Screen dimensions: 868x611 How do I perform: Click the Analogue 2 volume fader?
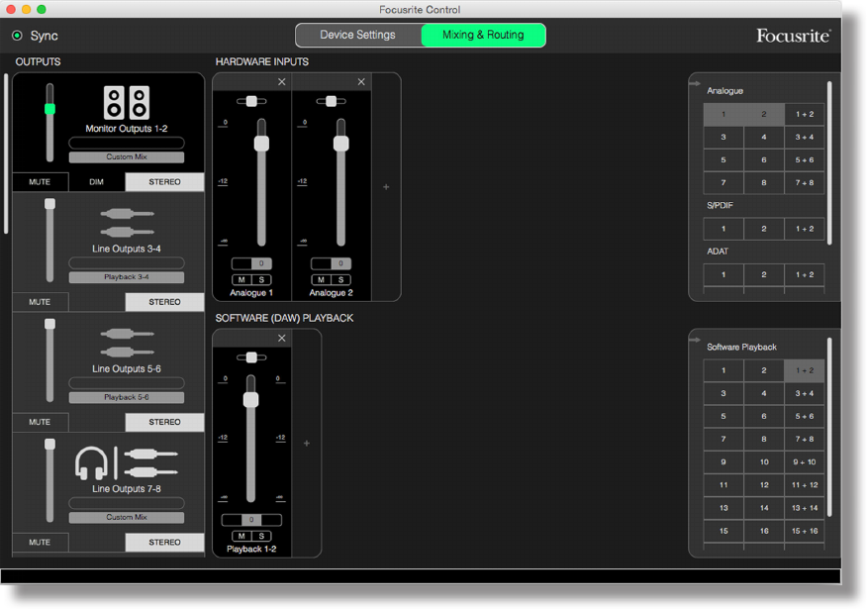pos(341,144)
